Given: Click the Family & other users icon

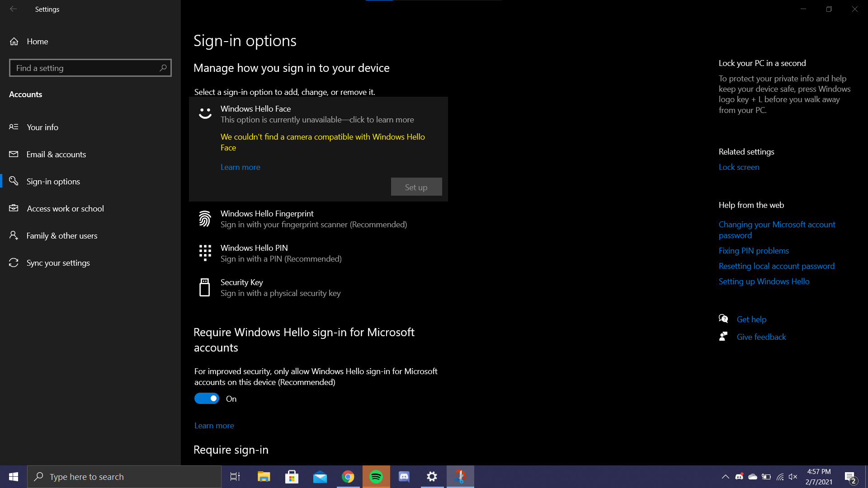Looking at the screenshot, I should (14, 235).
